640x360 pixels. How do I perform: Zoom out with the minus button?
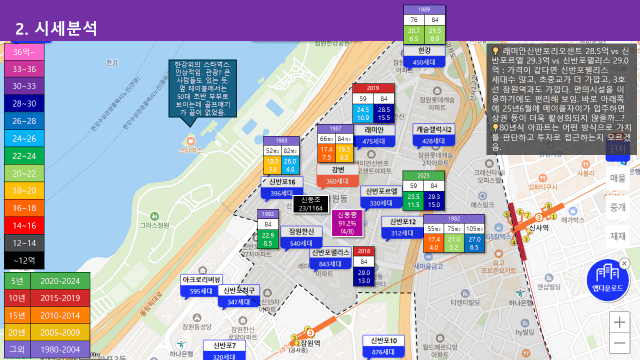[619, 343]
